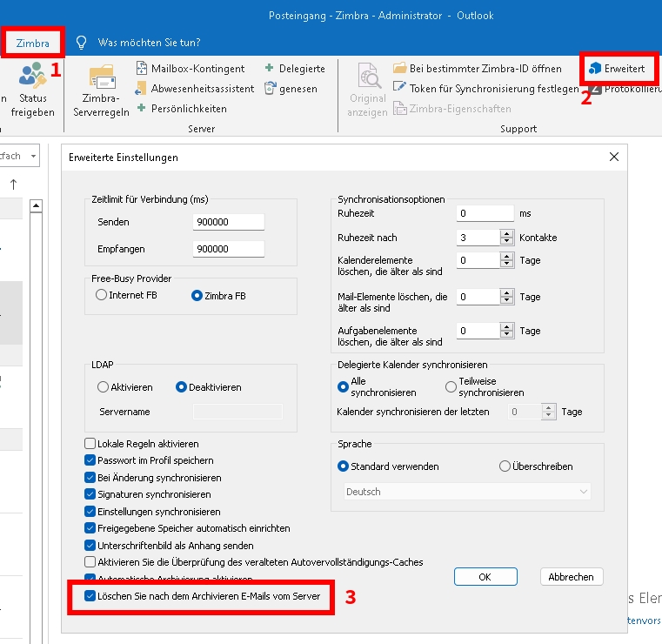662x644 pixels.
Task: Click Zimbra-Eigenschaften in the ribbon
Action: [x=452, y=109]
